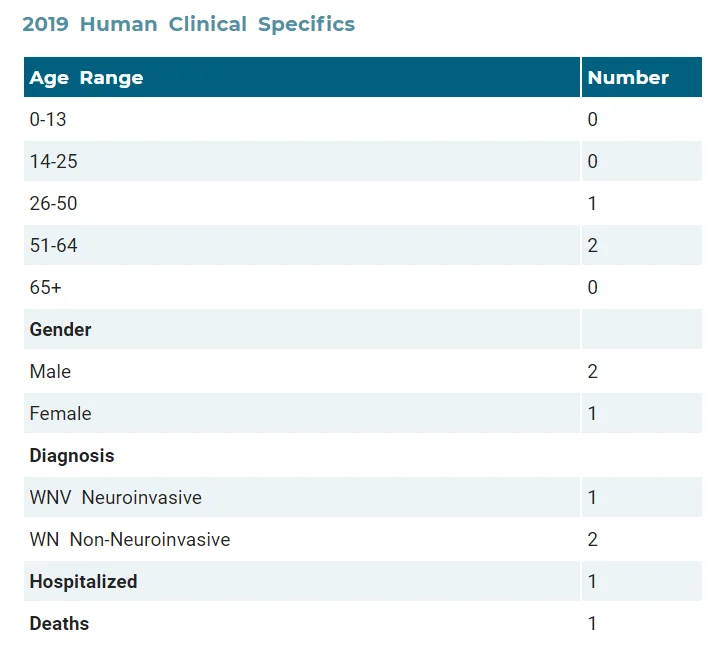709x648 pixels.
Task: Click the number value for 51-64
Action: [592, 245]
